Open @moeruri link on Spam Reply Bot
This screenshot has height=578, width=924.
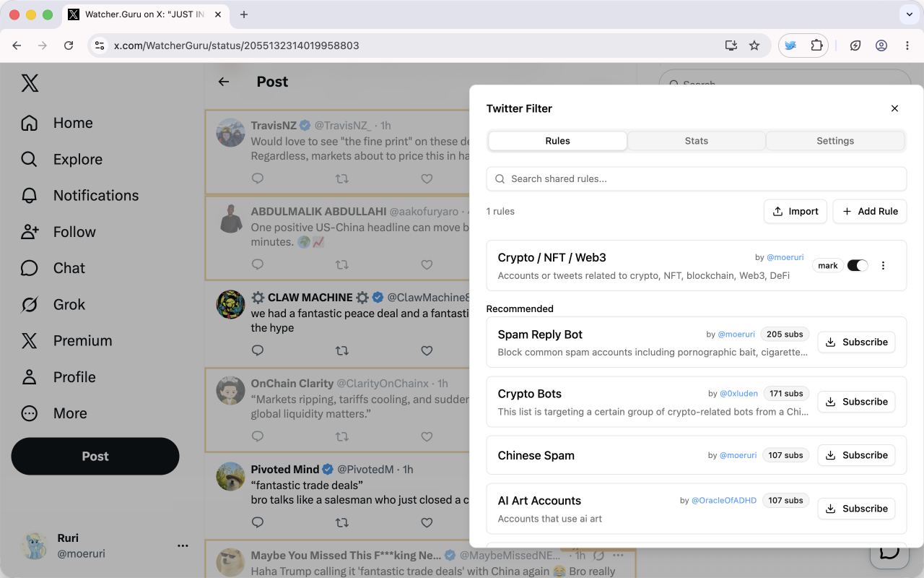tap(736, 335)
